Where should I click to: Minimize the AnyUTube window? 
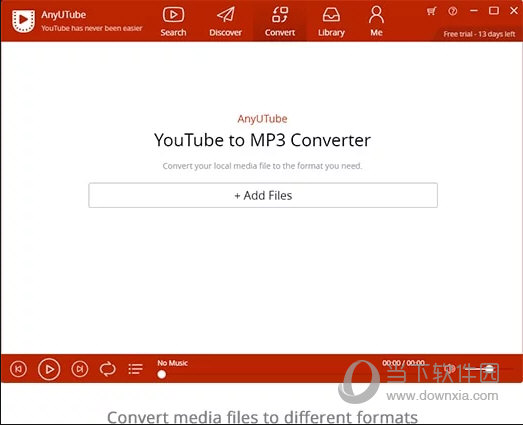click(474, 11)
